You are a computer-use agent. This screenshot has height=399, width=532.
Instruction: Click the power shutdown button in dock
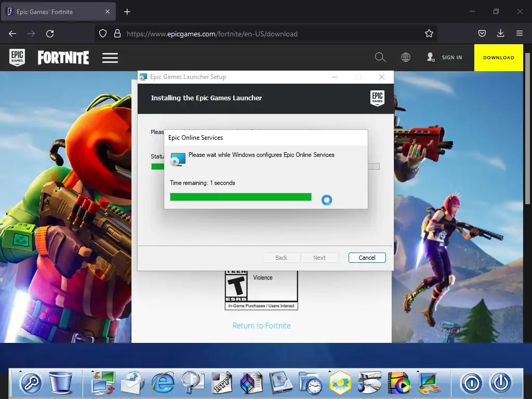coord(501,383)
